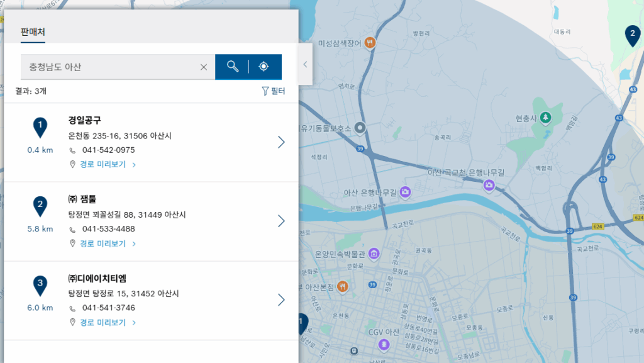Click CGV 아산 cinema marker
Screen dimensions: 644x363
tap(384, 344)
